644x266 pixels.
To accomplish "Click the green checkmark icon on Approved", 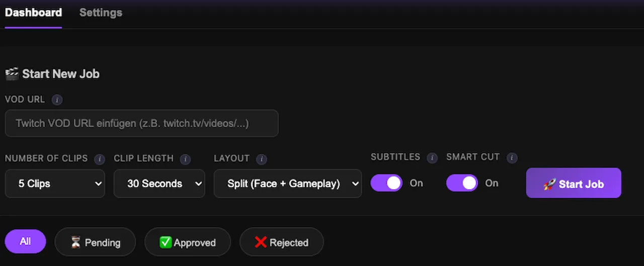I will 166,242.
